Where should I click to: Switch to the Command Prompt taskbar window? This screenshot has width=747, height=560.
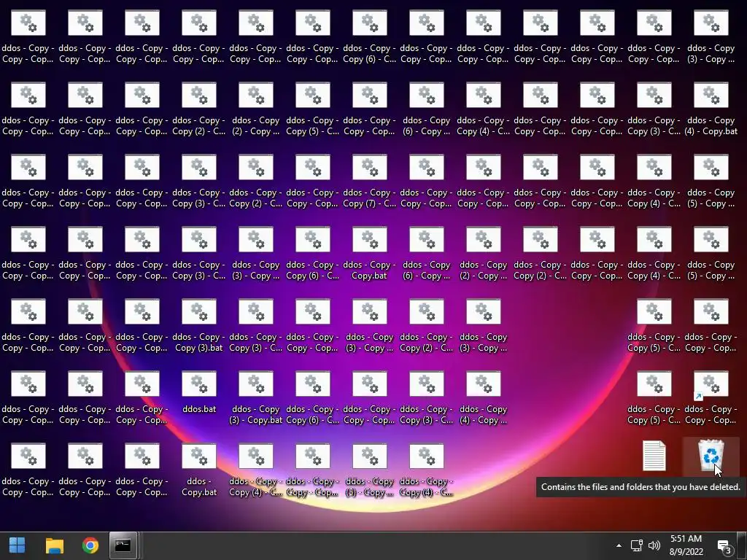tap(123, 545)
